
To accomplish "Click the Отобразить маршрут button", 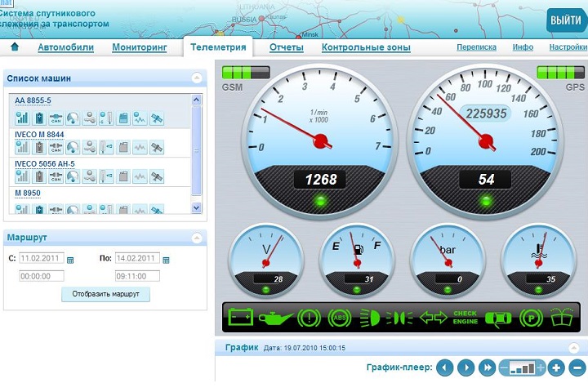I will click(106, 294).
